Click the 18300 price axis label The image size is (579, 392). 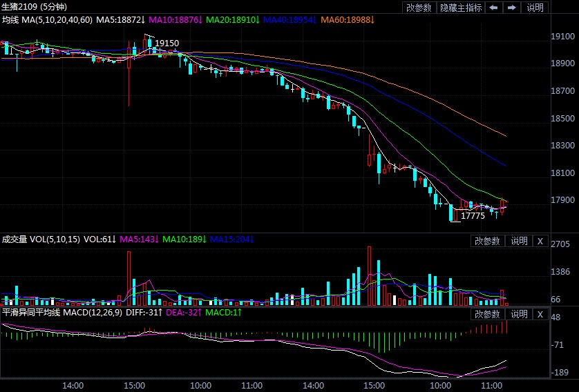point(562,146)
